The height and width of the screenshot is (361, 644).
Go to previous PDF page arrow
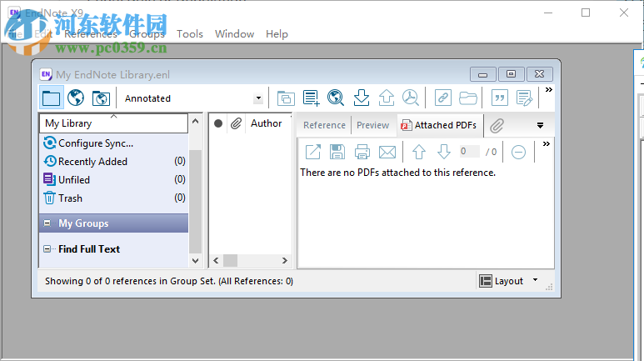click(x=419, y=152)
